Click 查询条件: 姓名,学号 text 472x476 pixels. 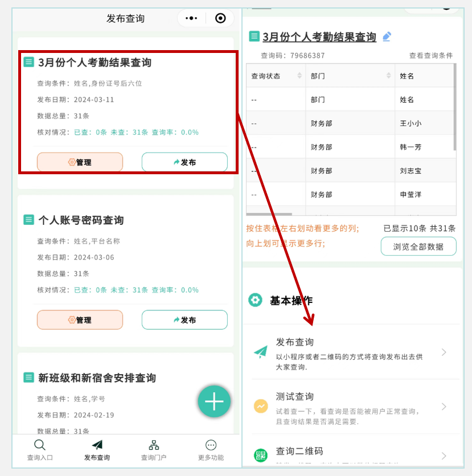pyautogui.click(x=71, y=399)
